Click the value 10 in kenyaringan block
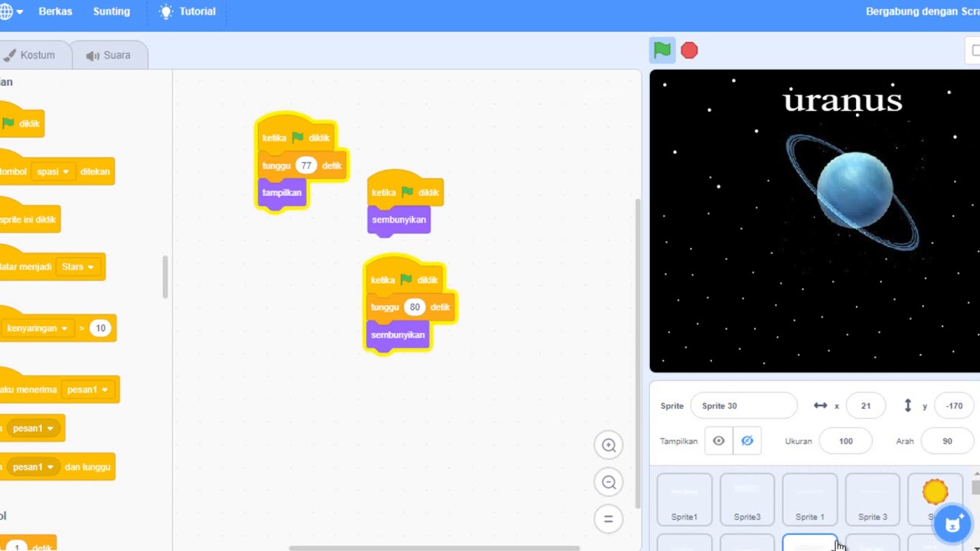The image size is (980, 551). (100, 328)
